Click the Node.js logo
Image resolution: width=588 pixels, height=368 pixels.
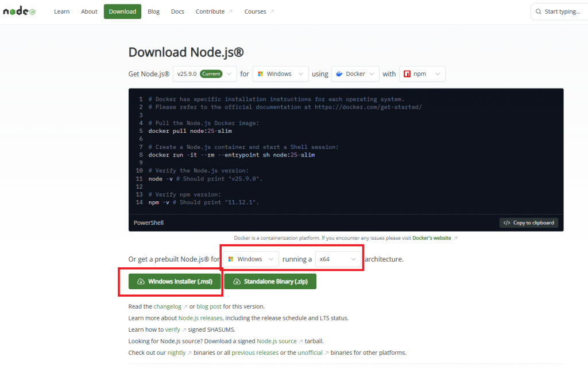(x=19, y=11)
